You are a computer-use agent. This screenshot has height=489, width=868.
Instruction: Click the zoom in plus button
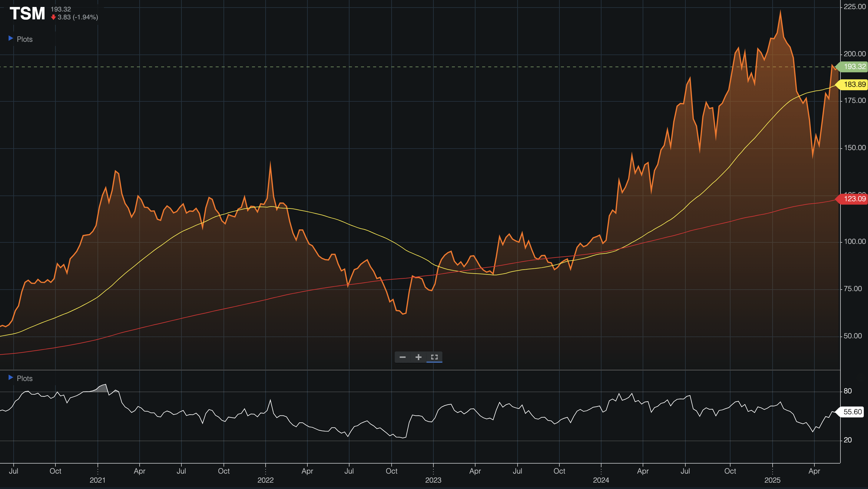(418, 357)
